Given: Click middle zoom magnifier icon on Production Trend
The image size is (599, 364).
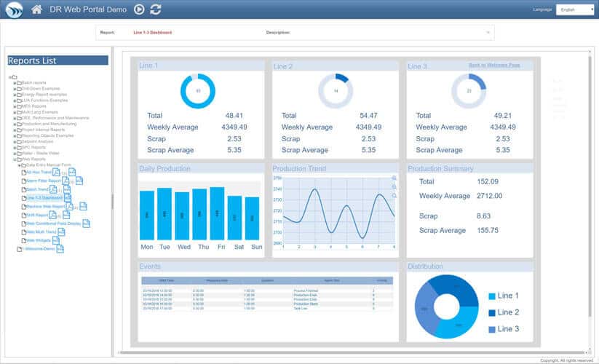Looking at the screenshot, I should click(x=394, y=187).
